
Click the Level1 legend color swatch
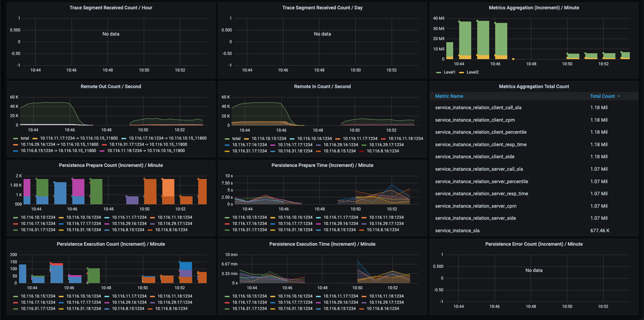439,72
